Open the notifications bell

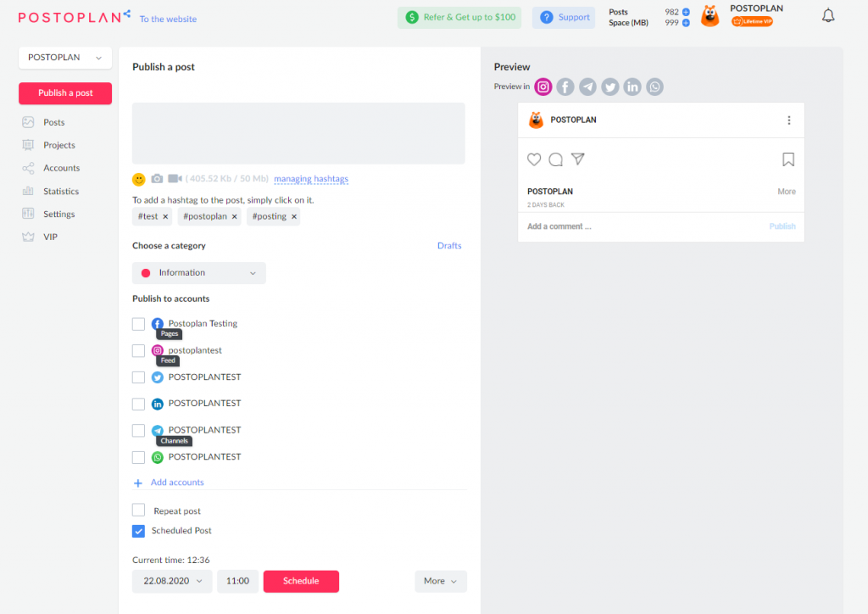(x=828, y=16)
